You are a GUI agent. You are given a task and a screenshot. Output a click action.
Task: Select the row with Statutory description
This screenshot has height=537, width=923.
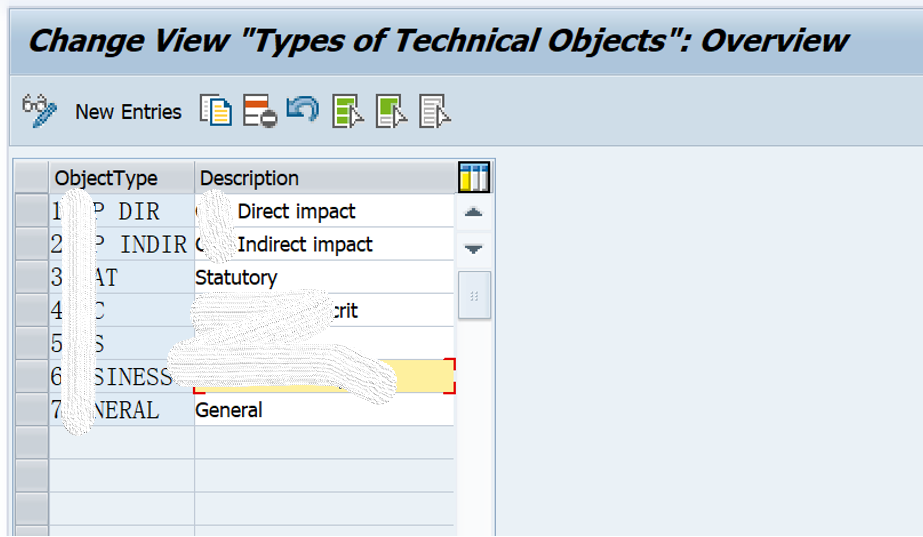pos(31,277)
